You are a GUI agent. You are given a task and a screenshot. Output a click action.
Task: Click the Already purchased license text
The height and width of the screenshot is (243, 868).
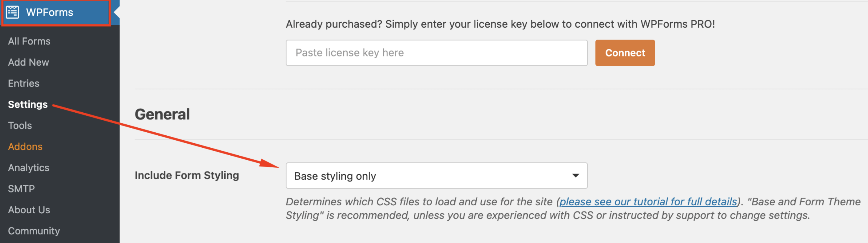coord(500,24)
